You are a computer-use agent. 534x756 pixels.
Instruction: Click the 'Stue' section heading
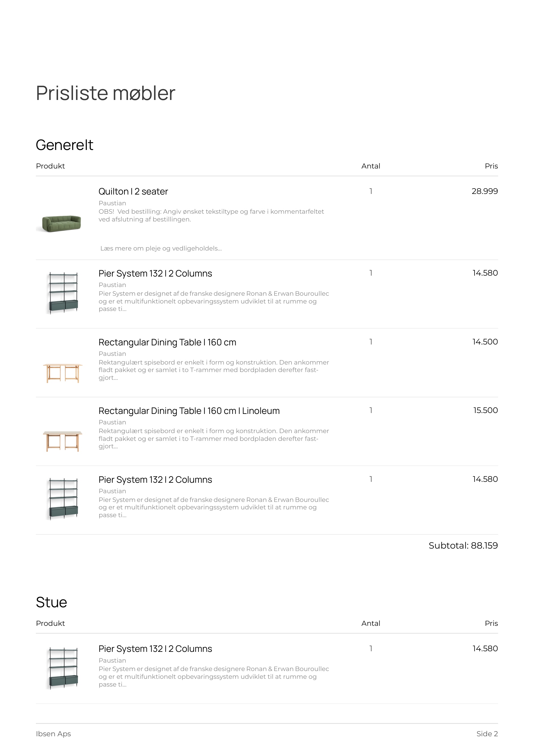(51, 602)
